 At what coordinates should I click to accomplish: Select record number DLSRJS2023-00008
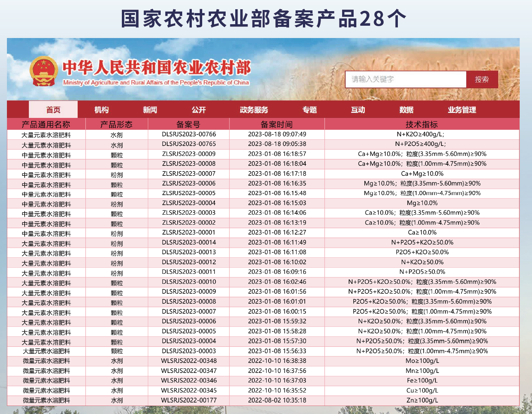[189, 301]
